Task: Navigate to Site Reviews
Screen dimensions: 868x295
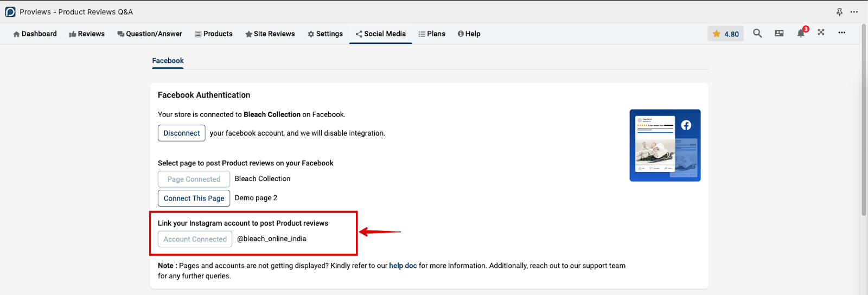Action: pos(270,34)
